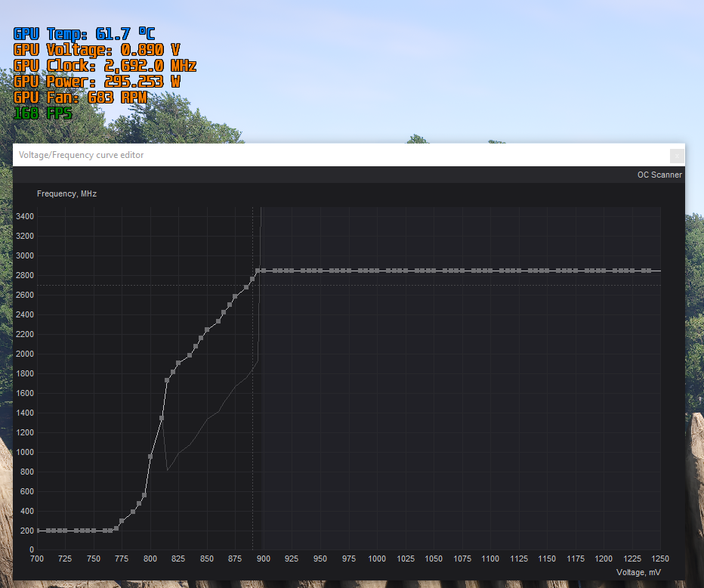Pick the curve point at 1350 MHz
The width and height of the screenshot is (704, 588).
pos(162,418)
